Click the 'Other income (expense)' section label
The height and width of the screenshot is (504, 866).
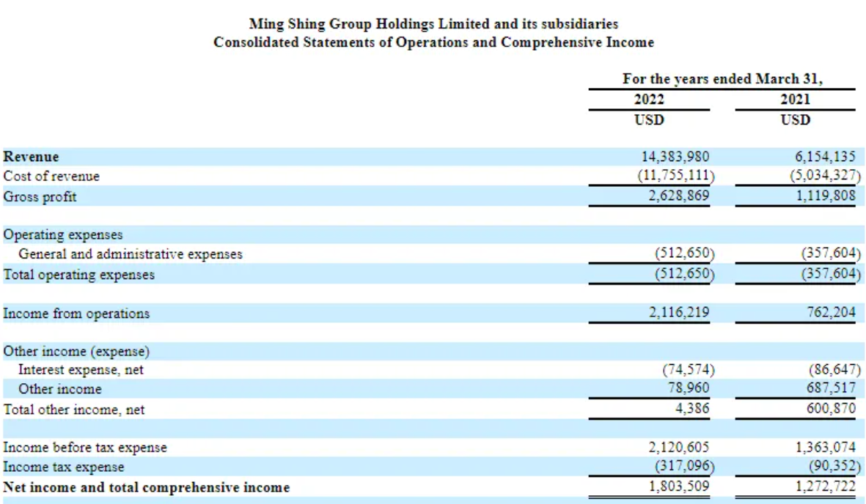[76, 352]
